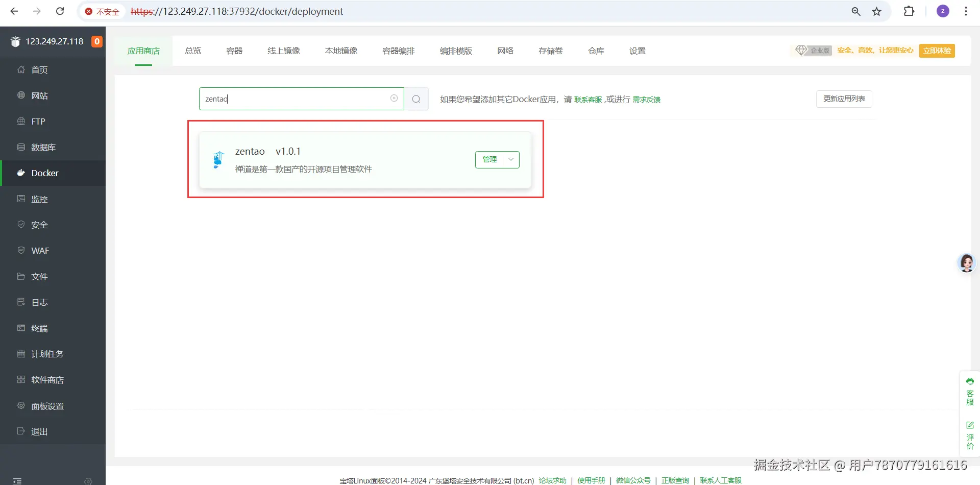Switch to the 本地镜像 tab

click(341, 51)
